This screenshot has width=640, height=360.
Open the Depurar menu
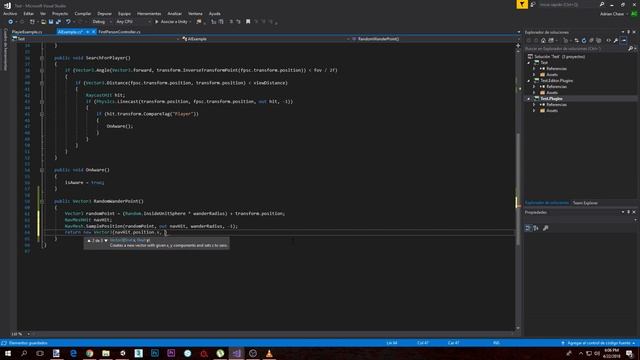[x=104, y=13]
